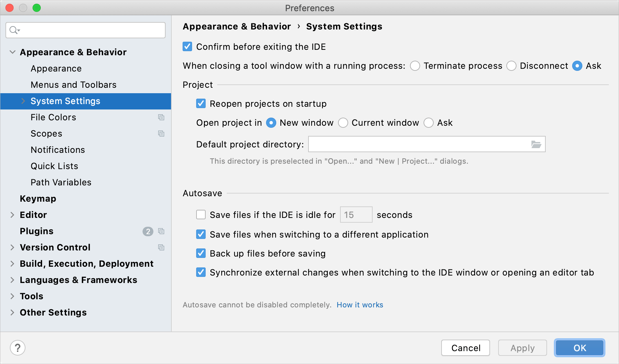Screen dimensions: 619x364
Task: Click the search magnifier icon
Action: [x=15, y=30]
